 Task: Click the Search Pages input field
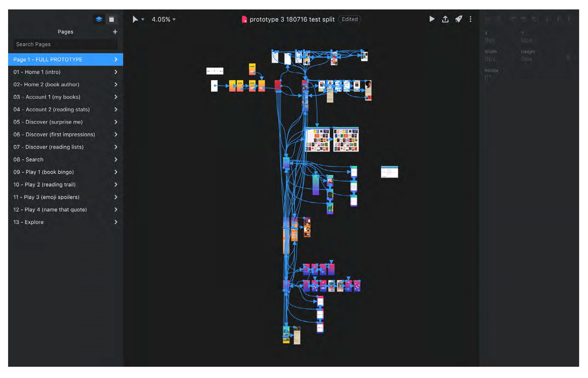coord(65,44)
